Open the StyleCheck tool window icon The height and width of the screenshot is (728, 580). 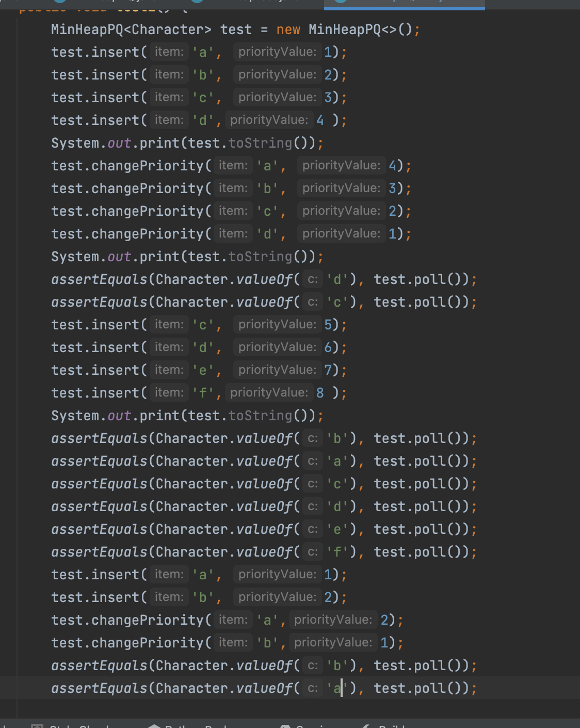click(x=37, y=725)
